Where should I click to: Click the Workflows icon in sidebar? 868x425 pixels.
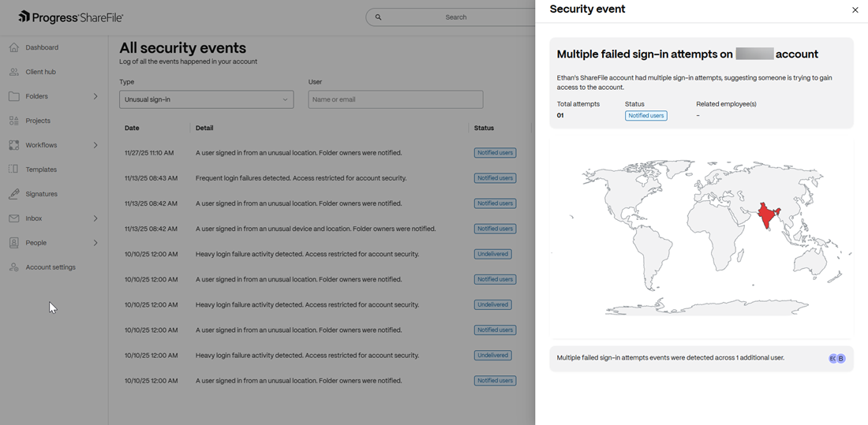click(14, 145)
